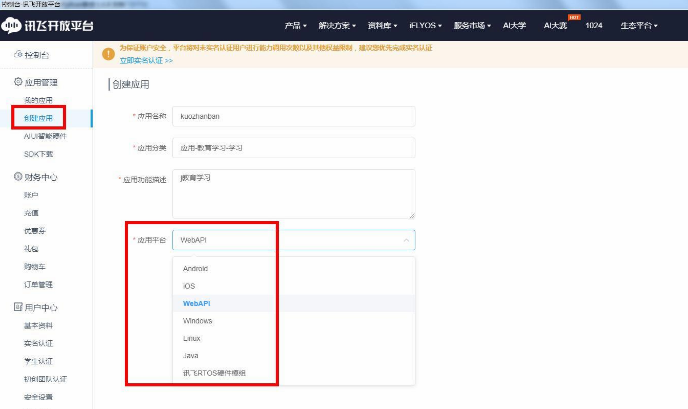Open the AI大赛 navigation item
Screen dimensions: 688x409
[555, 25]
